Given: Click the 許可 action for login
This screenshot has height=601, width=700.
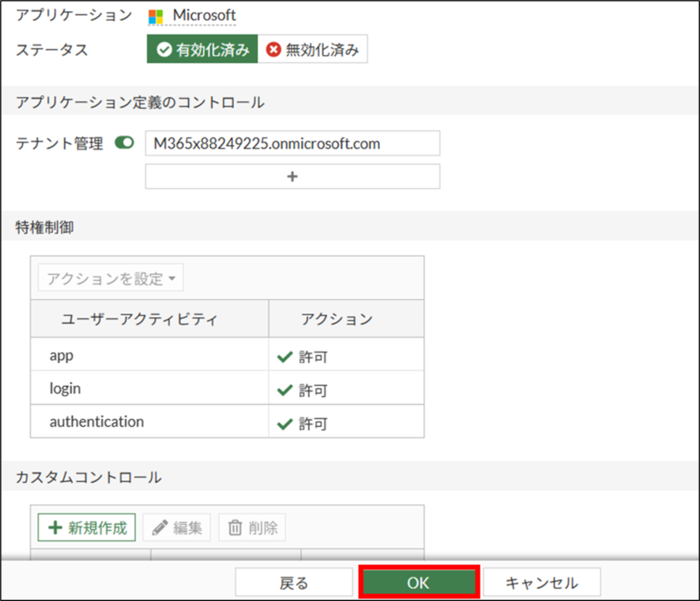Looking at the screenshot, I should [x=303, y=390].
